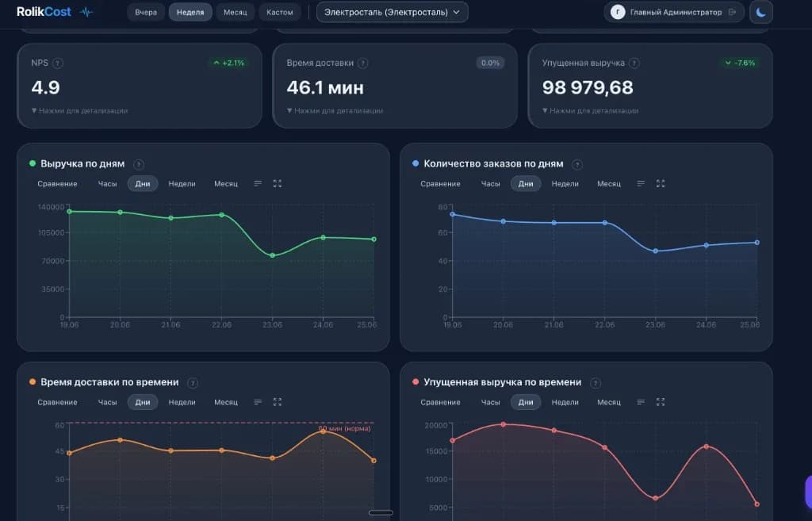Click list lines icon in Выручка по дням
This screenshot has width=812, height=521.
pos(258,184)
